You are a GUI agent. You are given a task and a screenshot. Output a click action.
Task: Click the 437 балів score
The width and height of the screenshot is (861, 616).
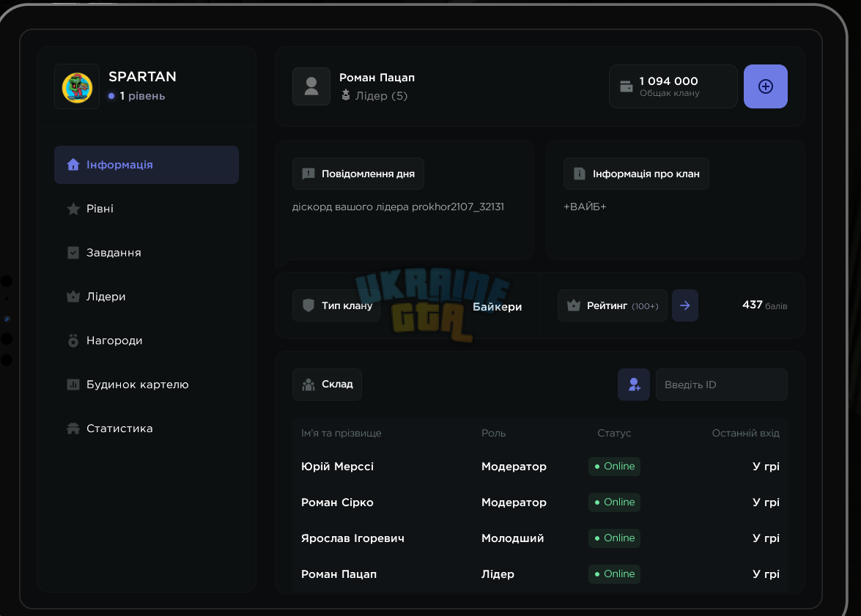764,305
